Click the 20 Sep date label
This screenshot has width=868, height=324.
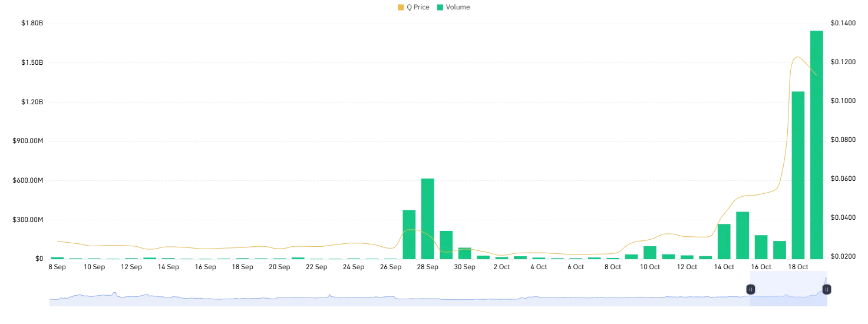279,267
